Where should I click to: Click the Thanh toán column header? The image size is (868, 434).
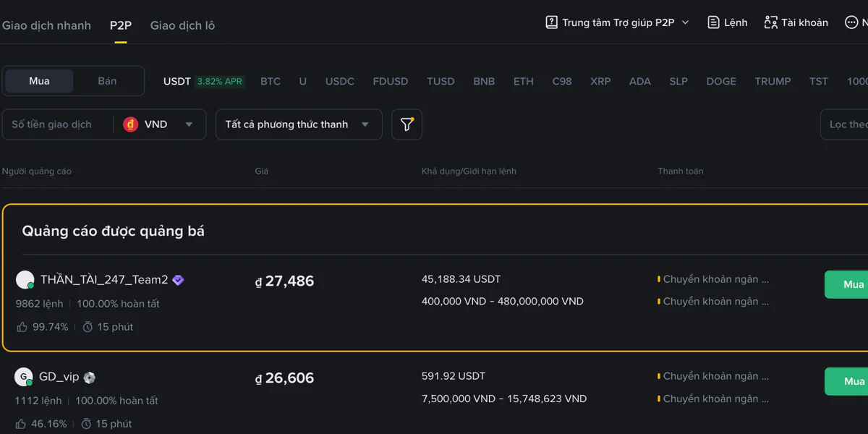pos(681,171)
